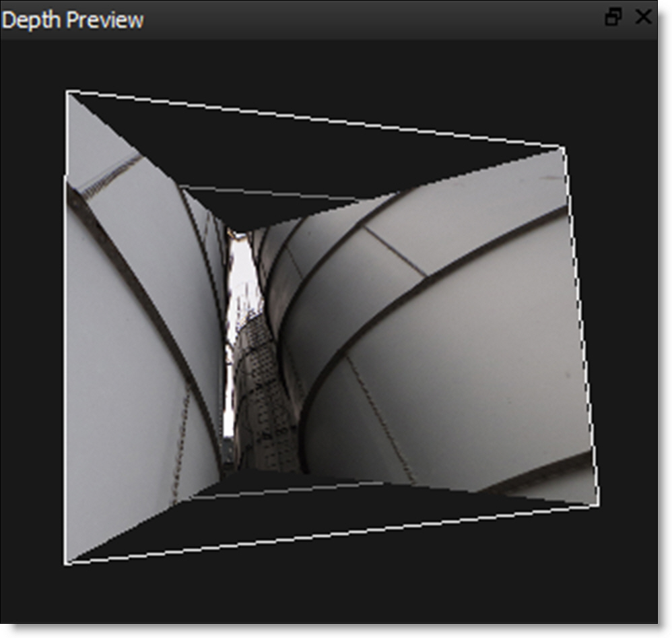Viewport: 672px width, 638px height.
Task: Click the top edge line of the wireframe
Action: click(316, 119)
